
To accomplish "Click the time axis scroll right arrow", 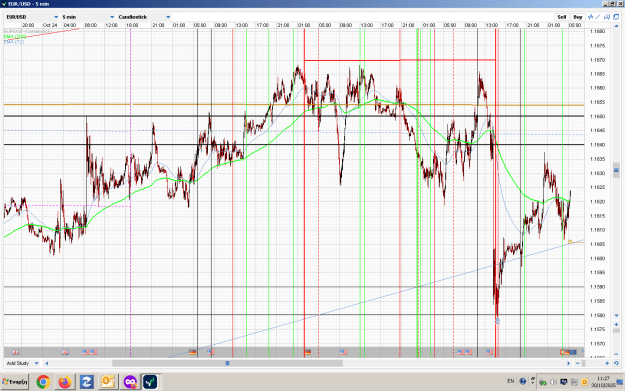I will click(x=568, y=363).
